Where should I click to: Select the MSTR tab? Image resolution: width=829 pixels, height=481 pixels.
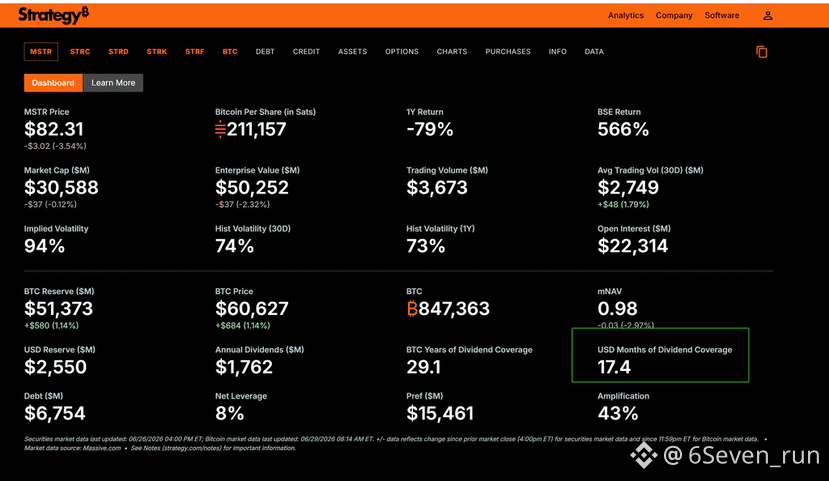click(x=41, y=51)
